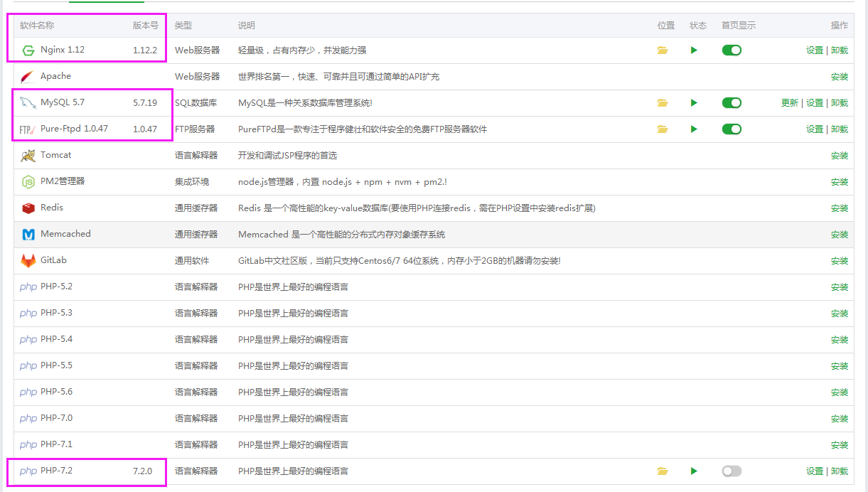The height and width of the screenshot is (492, 868).
Task: Click the php icon beside PHP-7.2
Action: (28, 471)
